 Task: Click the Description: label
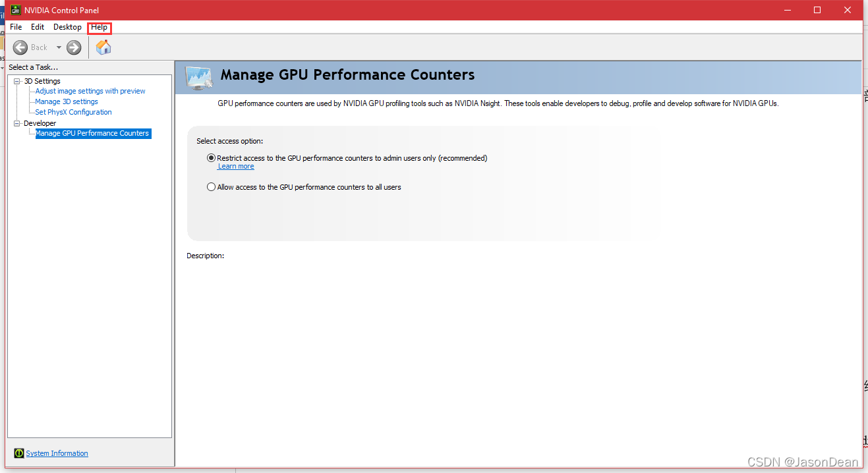pos(206,256)
